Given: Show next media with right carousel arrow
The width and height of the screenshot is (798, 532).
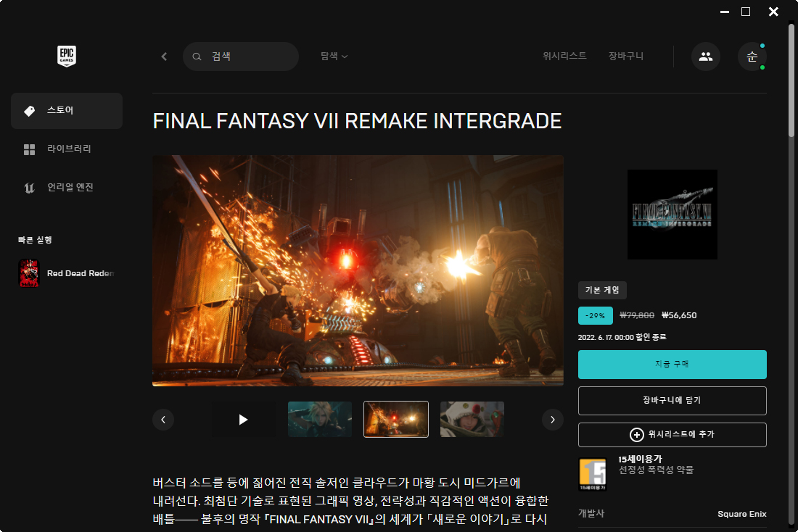Looking at the screenshot, I should (553, 420).
